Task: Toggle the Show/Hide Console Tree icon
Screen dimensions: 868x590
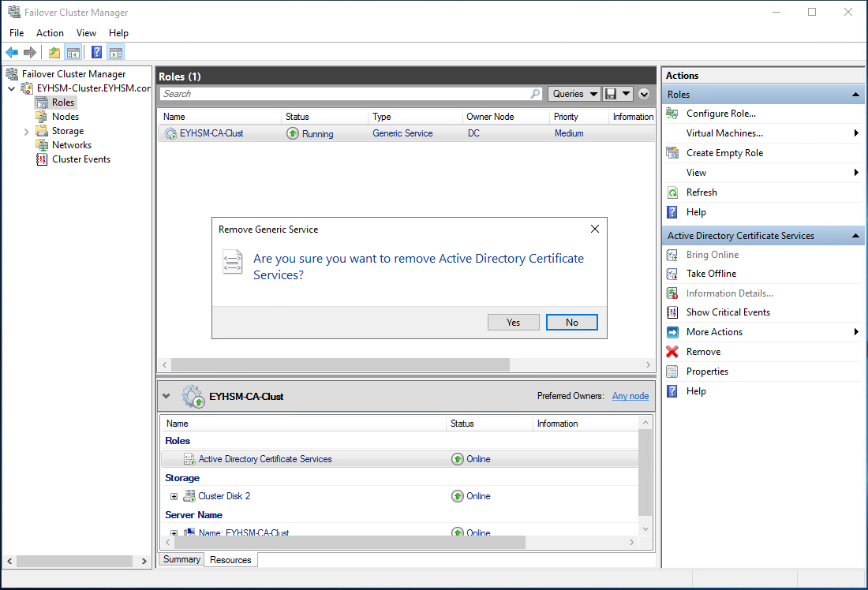Action: click(73, 53)
